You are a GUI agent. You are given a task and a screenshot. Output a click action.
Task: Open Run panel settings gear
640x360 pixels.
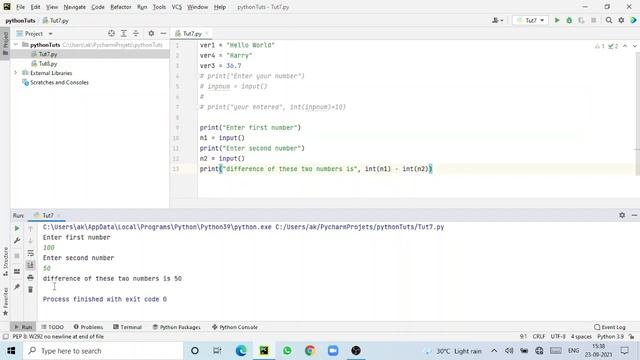point(622,215)
